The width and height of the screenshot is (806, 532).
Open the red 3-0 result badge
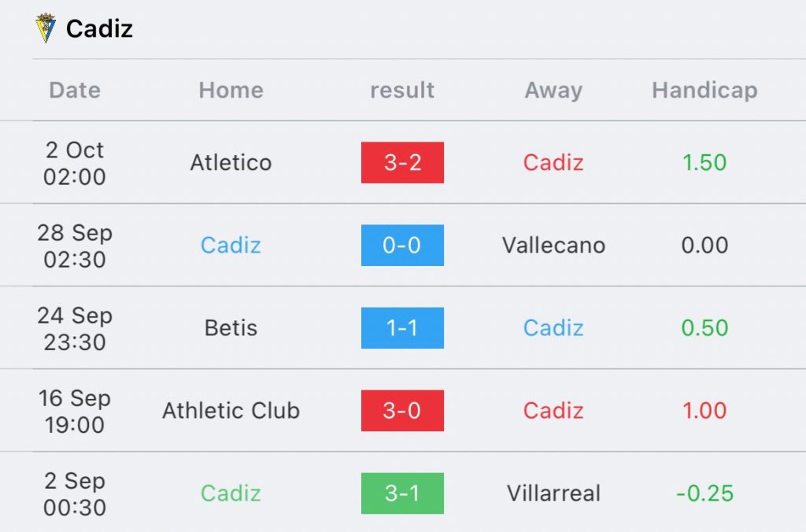[402, 411]
